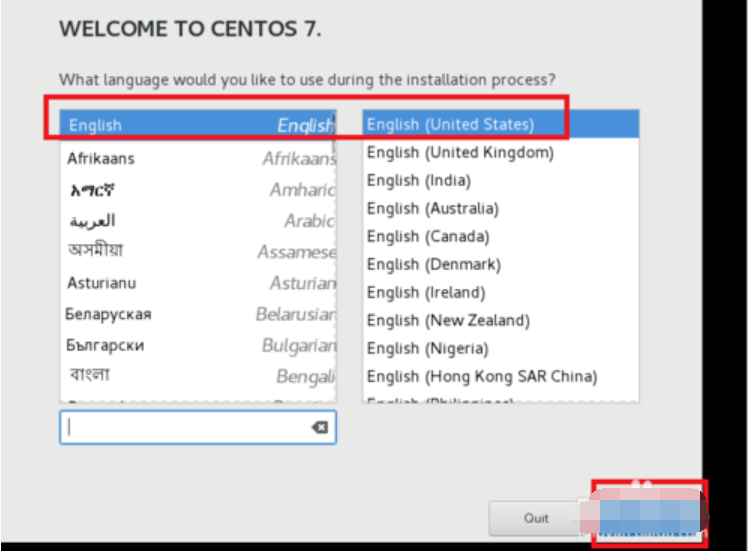Choose Asturianu from the language list

[x=197, y=283]
